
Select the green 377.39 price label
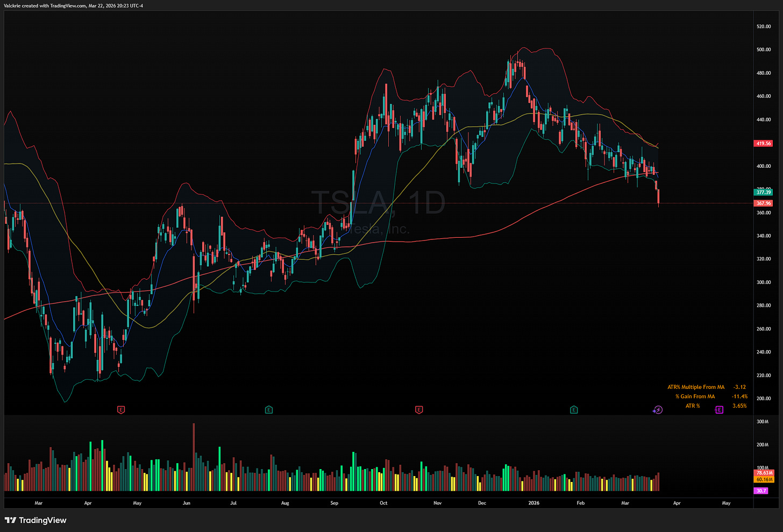click(x=764, y=192)
